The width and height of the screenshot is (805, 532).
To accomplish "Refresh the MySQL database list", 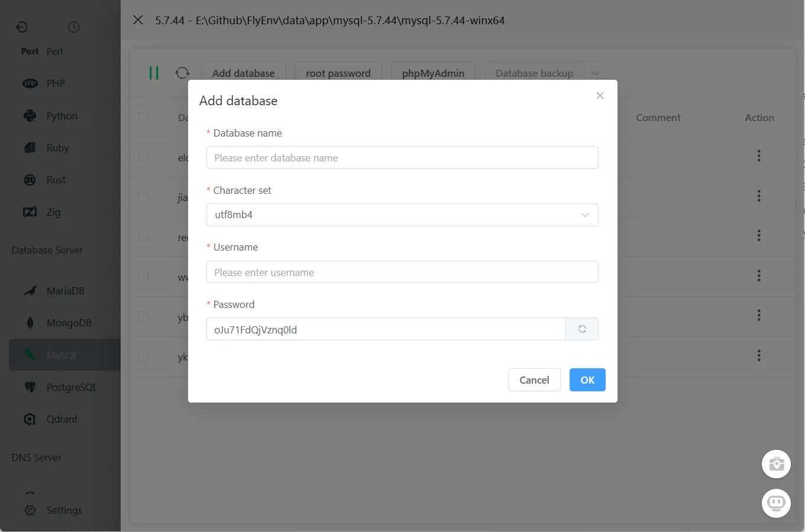I will [x=183, y=73].
